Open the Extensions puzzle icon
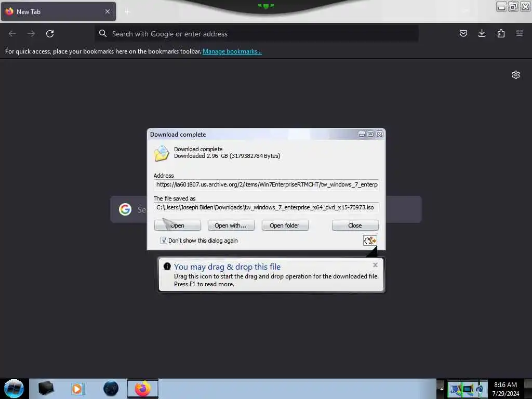Screen dimensions: 532x399 point(501,33)
